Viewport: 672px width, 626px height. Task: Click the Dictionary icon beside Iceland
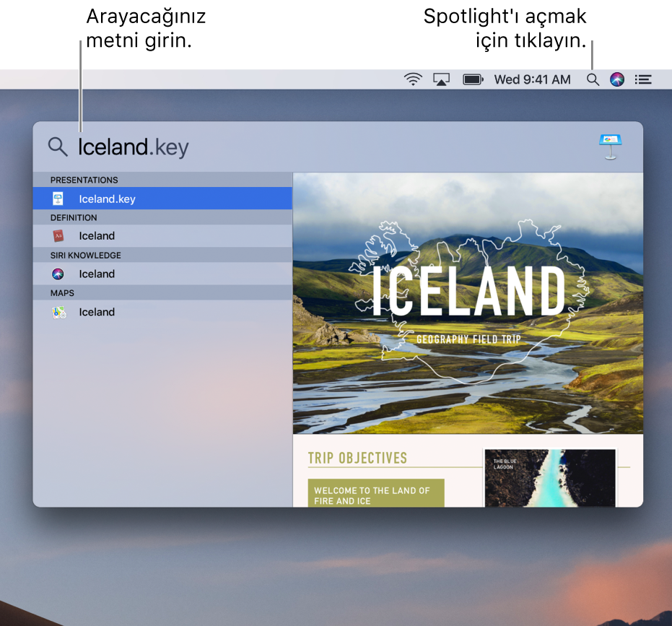[58, 236]
